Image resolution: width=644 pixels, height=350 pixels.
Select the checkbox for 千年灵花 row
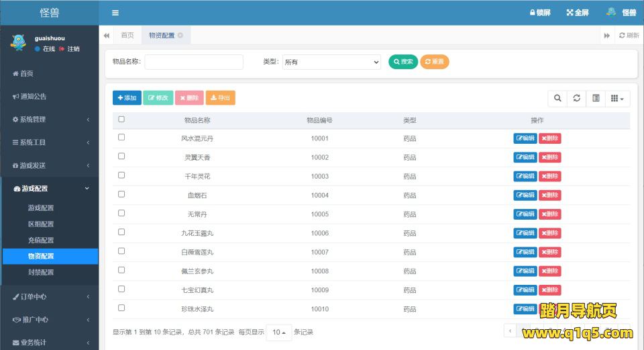pos(121,175)
